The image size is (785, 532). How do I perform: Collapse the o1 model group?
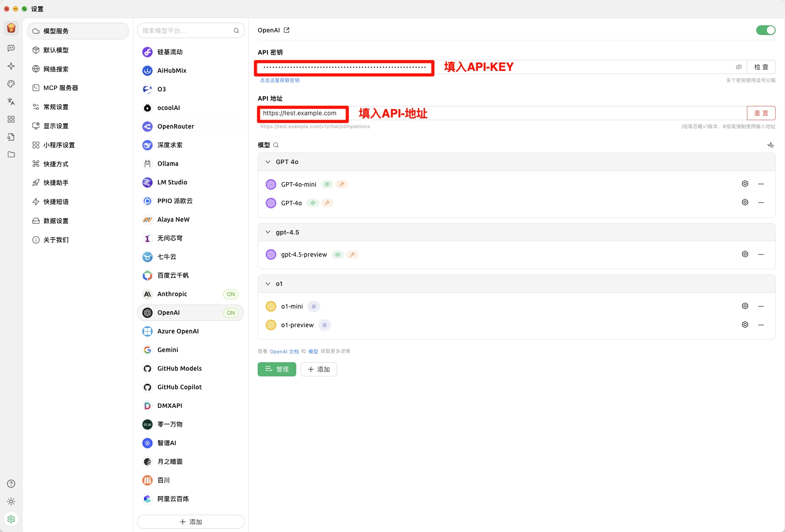click(x=268, y=284)
